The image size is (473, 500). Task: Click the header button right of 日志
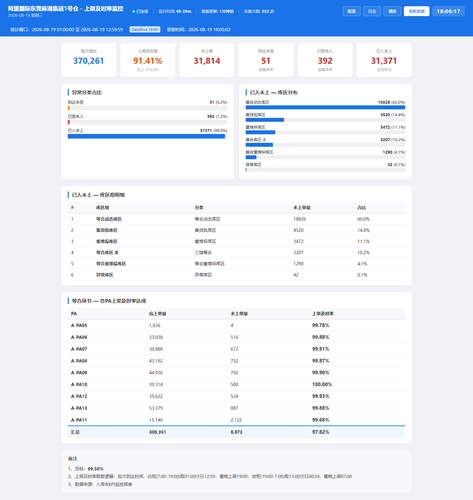click(392, 11)
